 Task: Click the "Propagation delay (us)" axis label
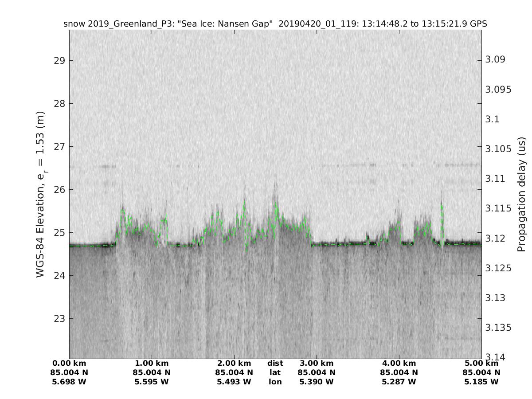[x=522, y=194]
